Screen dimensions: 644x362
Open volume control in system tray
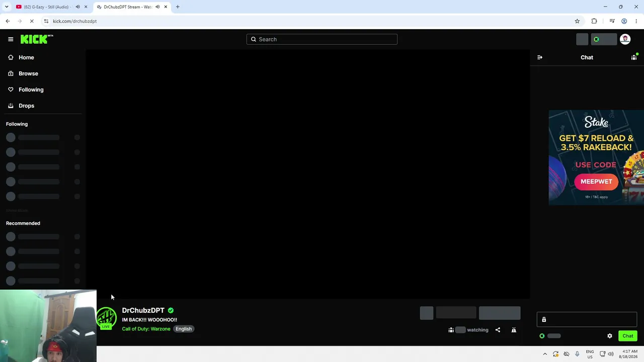pos(611,354)
